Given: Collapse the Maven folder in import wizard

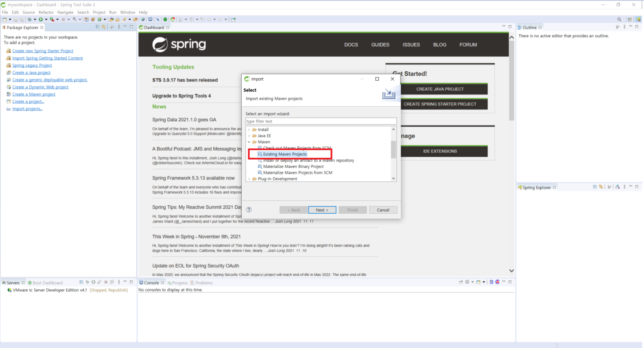Looking at the screenshot, I should (x=249, y=142).
